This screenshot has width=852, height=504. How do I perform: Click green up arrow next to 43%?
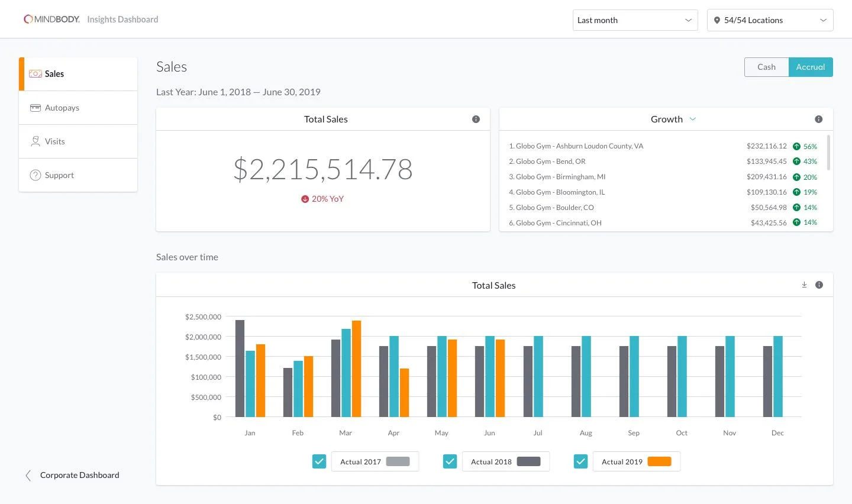click(x=796, y=161)
